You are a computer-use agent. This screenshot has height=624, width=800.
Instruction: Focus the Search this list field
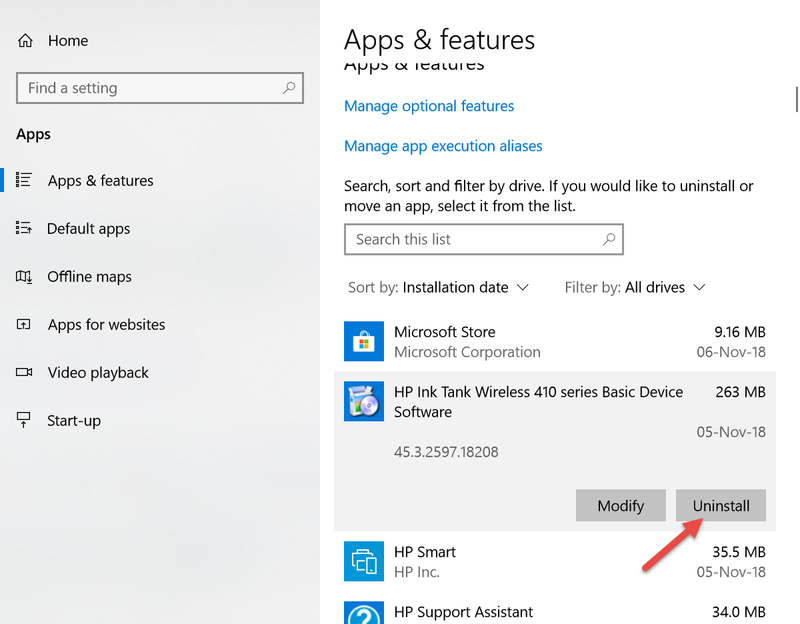click(x=484, y=239)
